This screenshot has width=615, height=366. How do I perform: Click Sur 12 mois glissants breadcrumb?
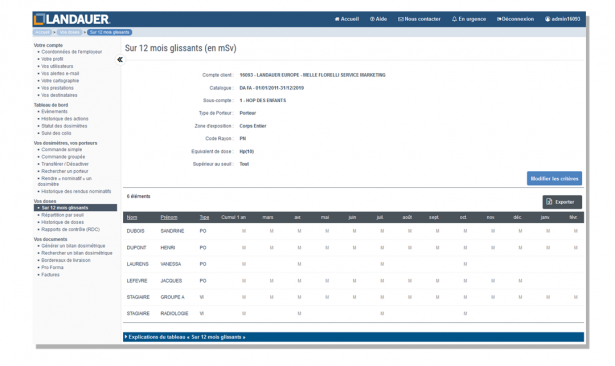pyautogui.click(x=109, y=32)
